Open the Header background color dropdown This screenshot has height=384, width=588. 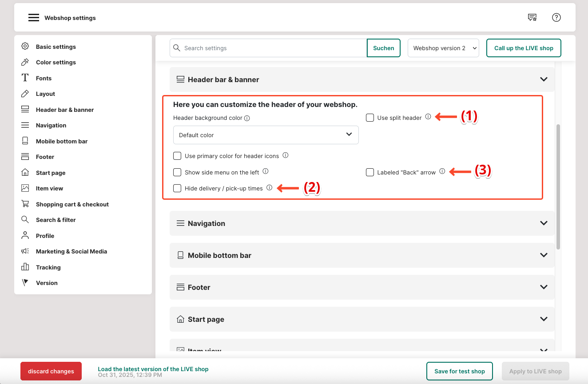[266, 135]
